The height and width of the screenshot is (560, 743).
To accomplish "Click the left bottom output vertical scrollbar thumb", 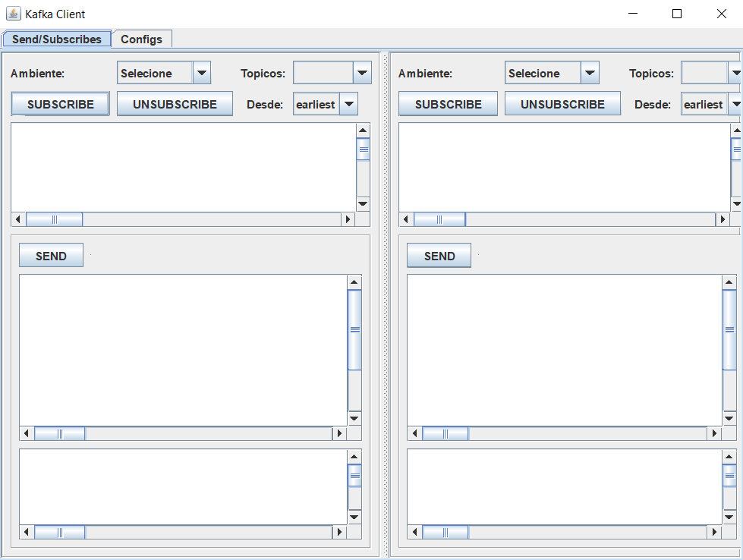I will coord(354,475).
